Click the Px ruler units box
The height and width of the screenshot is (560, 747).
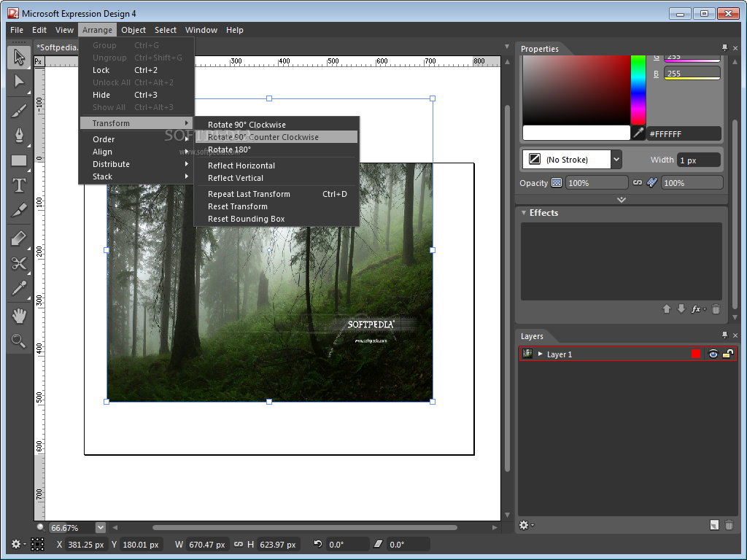click(39, 61)
